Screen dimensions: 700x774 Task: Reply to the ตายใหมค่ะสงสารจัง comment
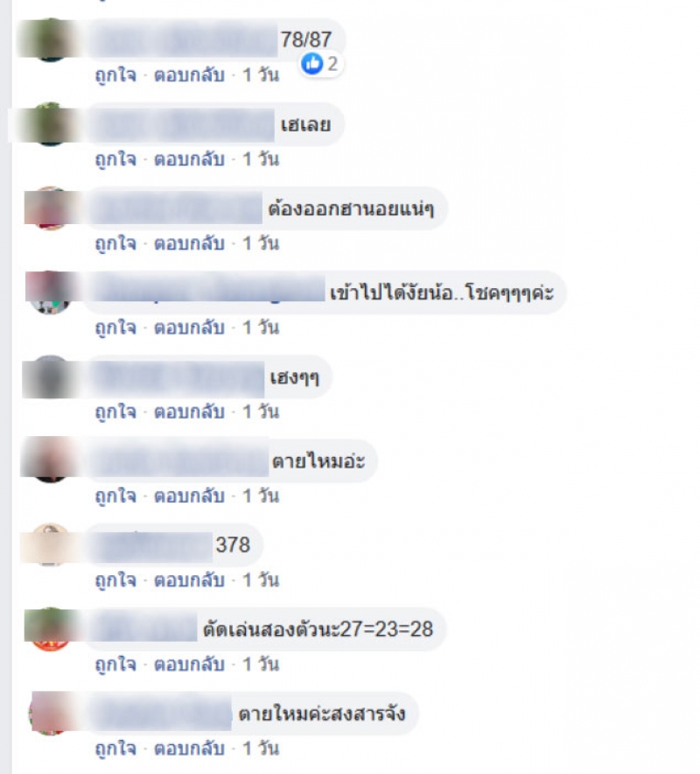189,749
